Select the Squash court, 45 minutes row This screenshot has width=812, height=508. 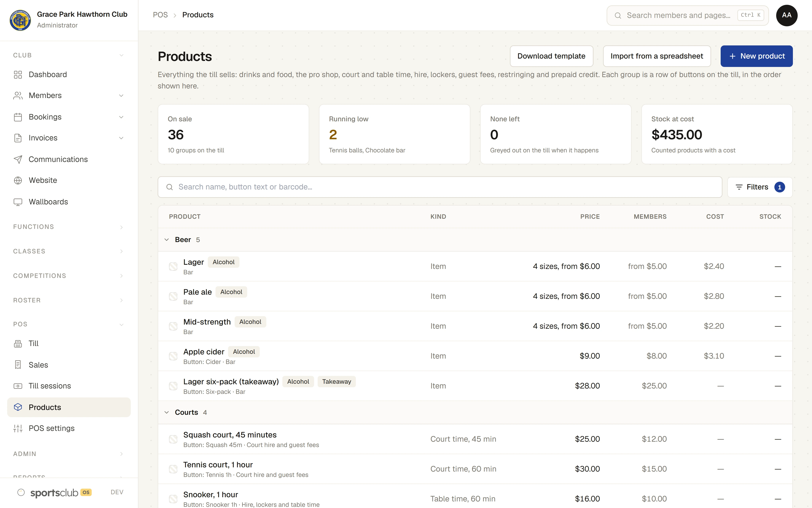point(475,439)
